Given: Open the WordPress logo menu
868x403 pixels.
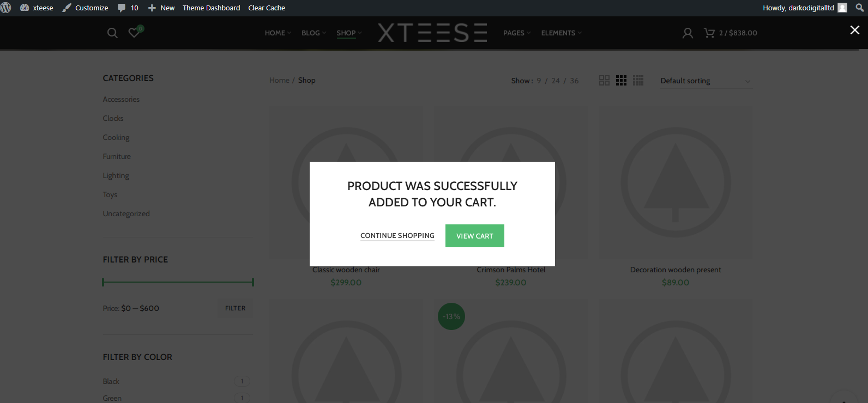Looking at the screenshot, I should (6, 8).
